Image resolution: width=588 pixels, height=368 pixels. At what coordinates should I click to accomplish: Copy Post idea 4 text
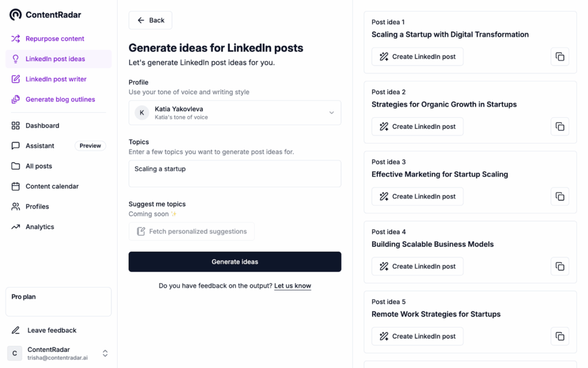560,266
